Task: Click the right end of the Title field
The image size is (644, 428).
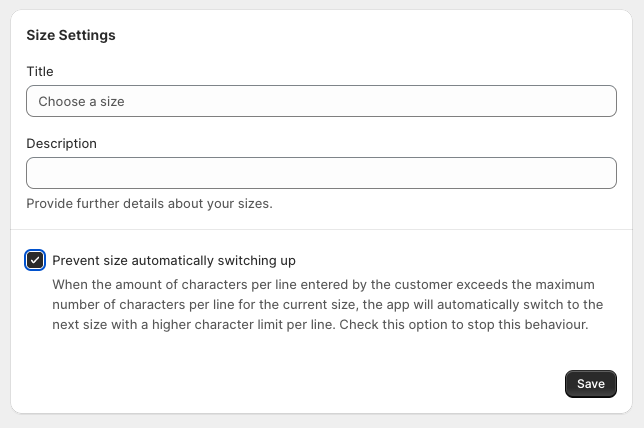Action: point(600,101)
